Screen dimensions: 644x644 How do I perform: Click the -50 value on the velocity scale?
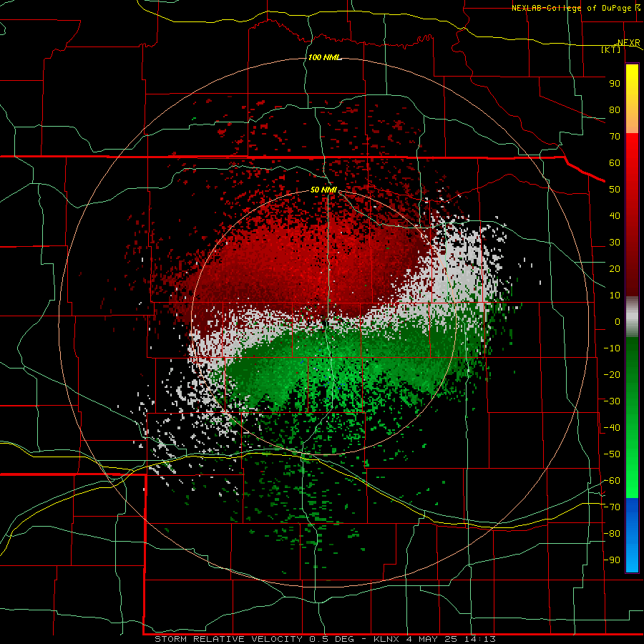(612, 454)
